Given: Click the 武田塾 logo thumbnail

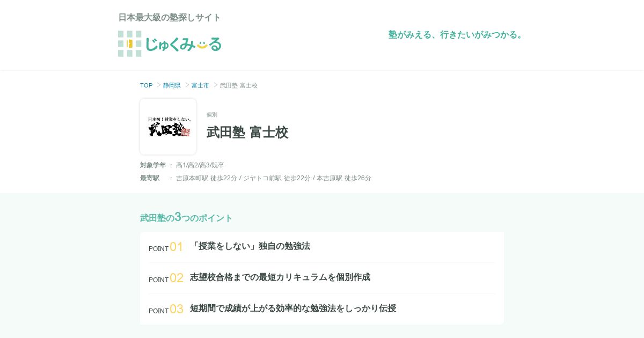Looking at the screenshot, I should [x=168, y=127].
